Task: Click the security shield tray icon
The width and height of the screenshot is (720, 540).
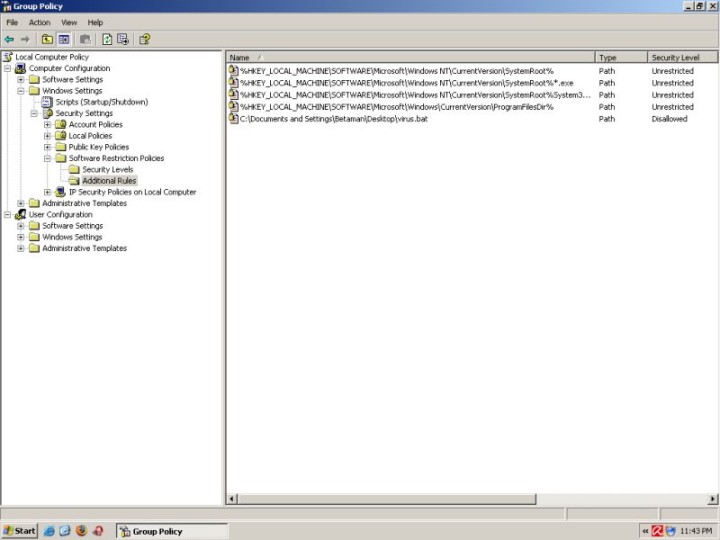Action: click(670, 531)
